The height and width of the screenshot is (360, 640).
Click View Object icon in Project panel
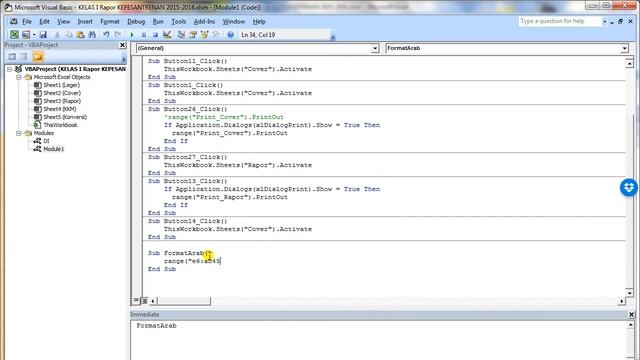coord(24,57)
